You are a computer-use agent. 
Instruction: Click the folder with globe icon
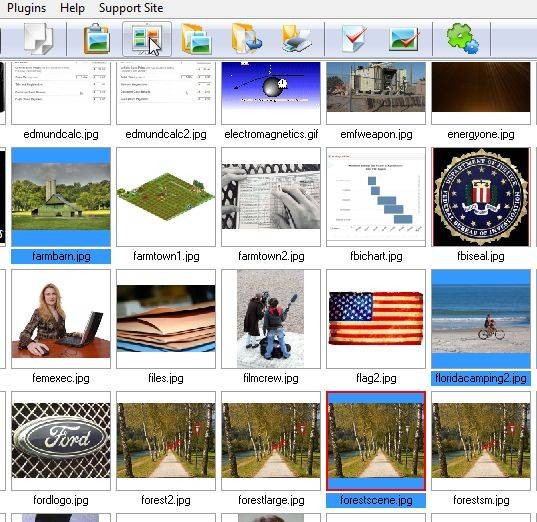pyautogui.click(x=247, y=38)
